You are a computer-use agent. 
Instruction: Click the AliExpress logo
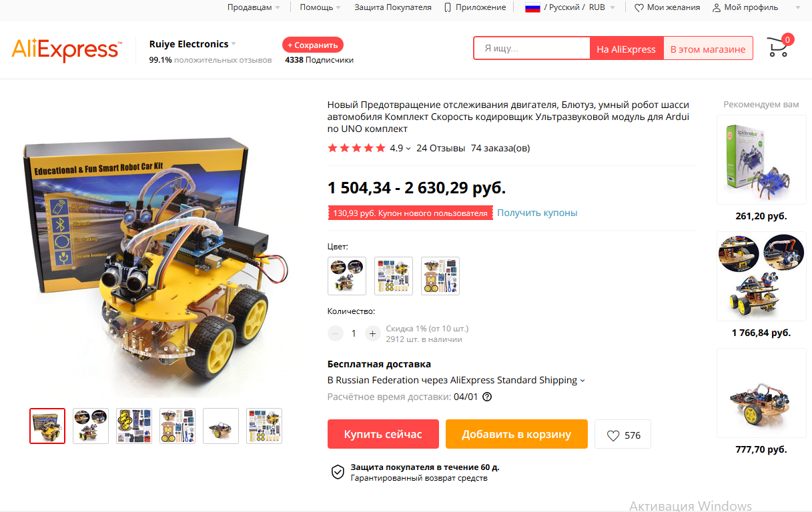click(67, 49)
